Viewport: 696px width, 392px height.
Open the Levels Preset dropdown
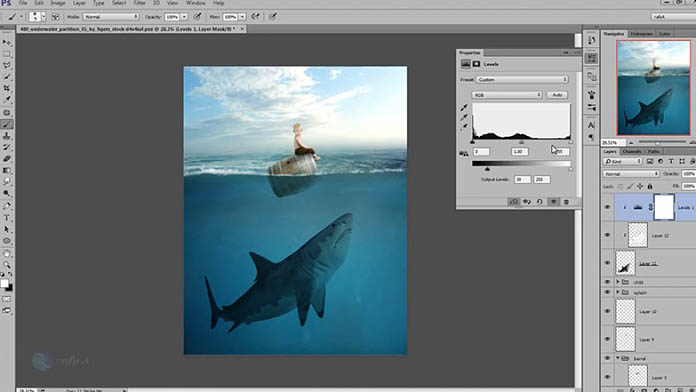[522, 79]
